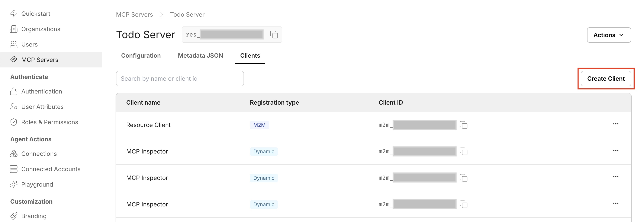The height and width of the screenshot is (222, 644).
Task: Click the Connections icon in the sidebar
Action: 14,154
